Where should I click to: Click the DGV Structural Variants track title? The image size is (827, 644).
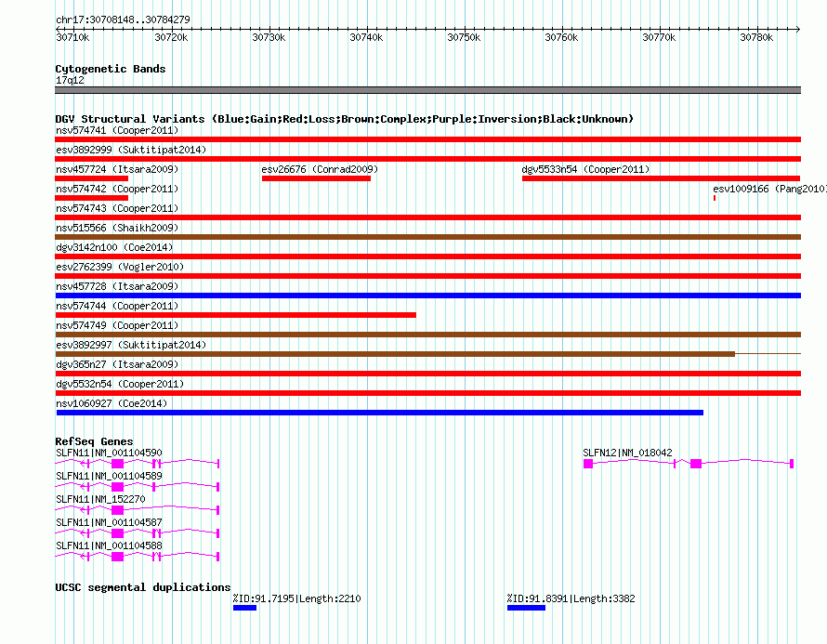344,119
